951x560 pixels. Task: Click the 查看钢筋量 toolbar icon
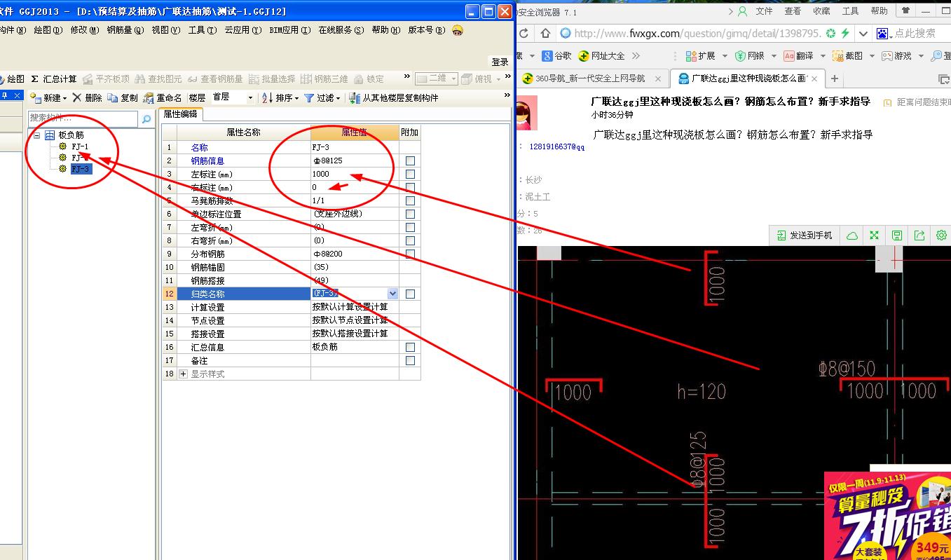(193, 79)
